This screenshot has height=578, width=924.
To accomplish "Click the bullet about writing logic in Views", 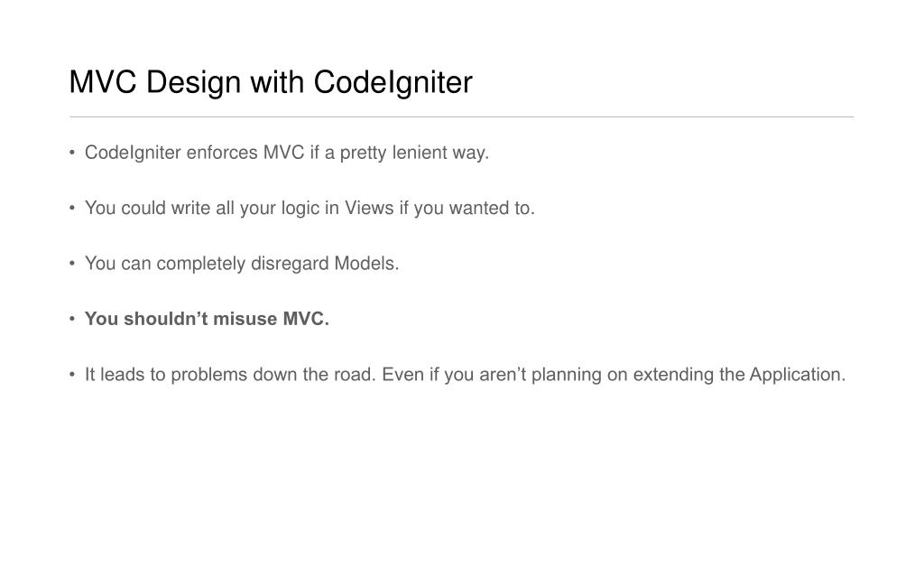I will coord(310,209).
